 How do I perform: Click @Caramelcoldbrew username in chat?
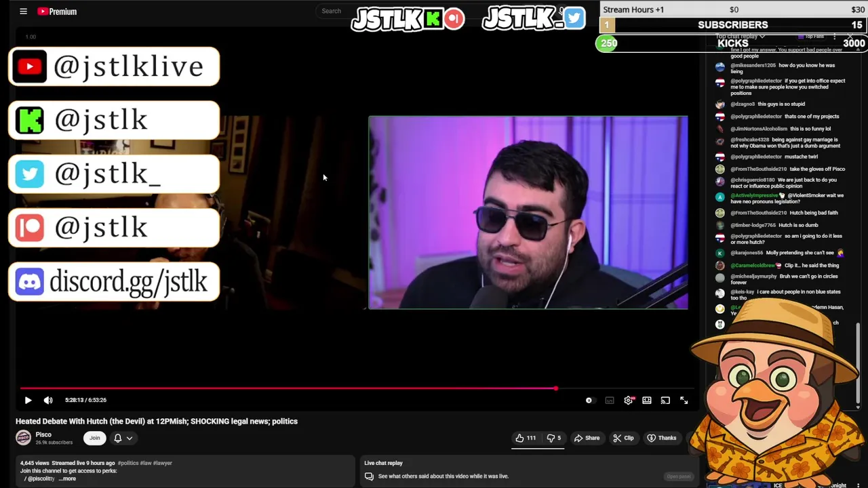(753, 266)
